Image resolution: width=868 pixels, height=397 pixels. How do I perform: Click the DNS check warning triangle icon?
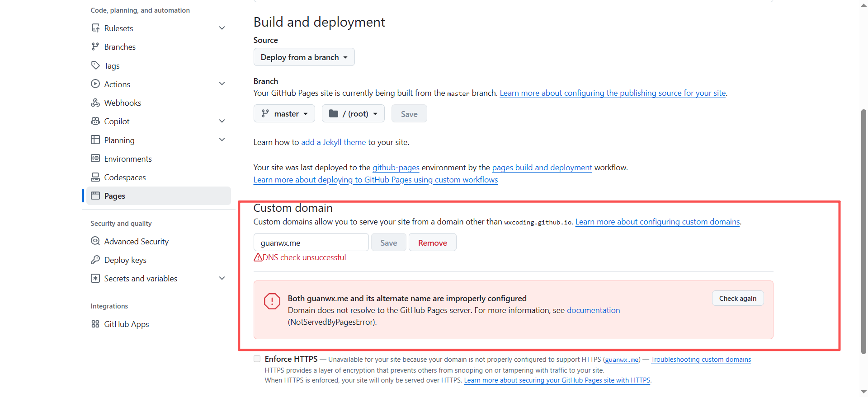[258, 257]
